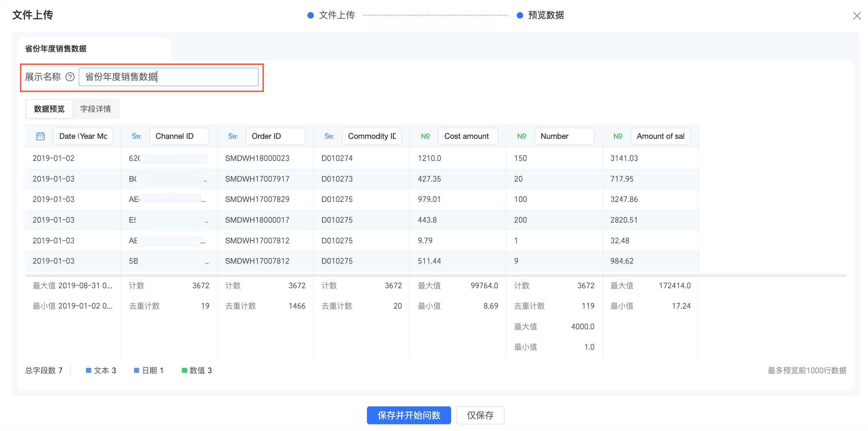
Task: Click the max value 172414.0 statistic
Action: coord(675,286)
